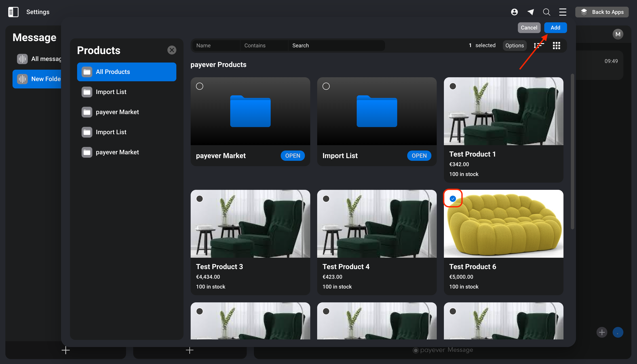Viewport: 637px width, 364px height.
Task: Check Test Product 4 selection circle
Action: point(326,199)
